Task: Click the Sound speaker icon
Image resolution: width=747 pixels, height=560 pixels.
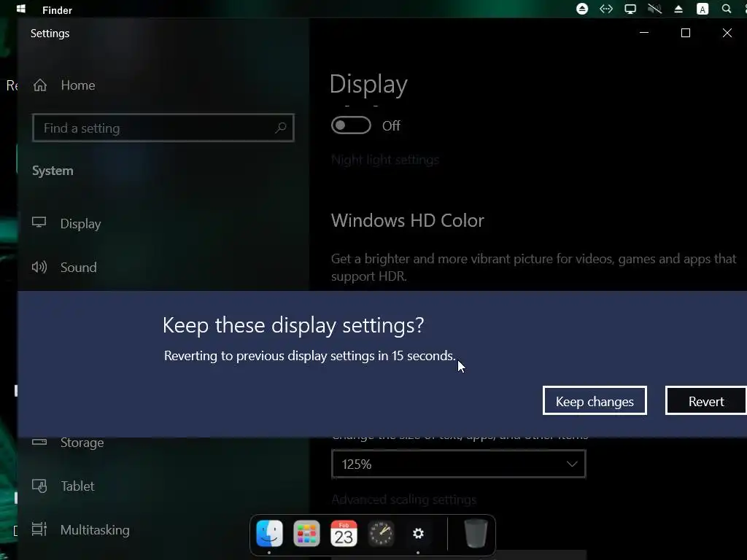Action: tap(39, 267)
